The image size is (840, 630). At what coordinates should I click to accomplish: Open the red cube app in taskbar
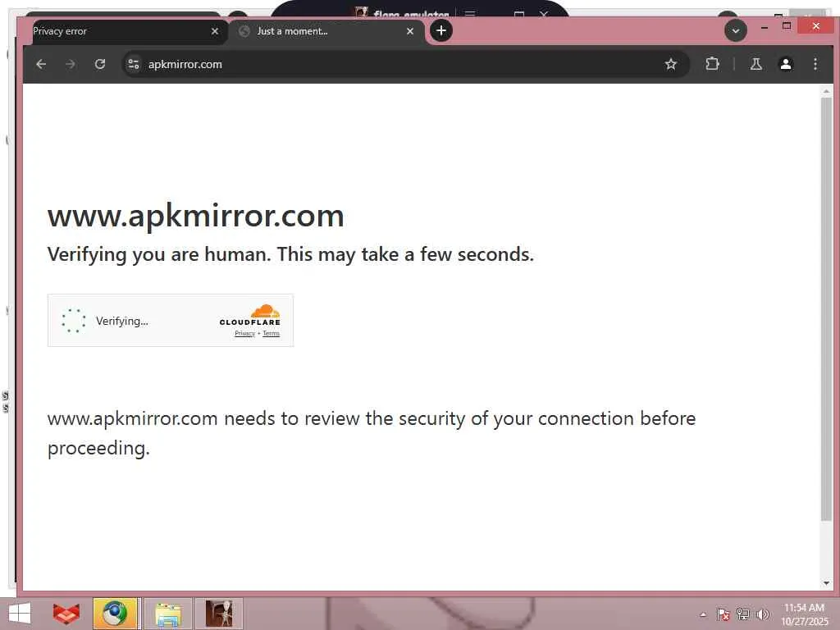pos(66,614)
